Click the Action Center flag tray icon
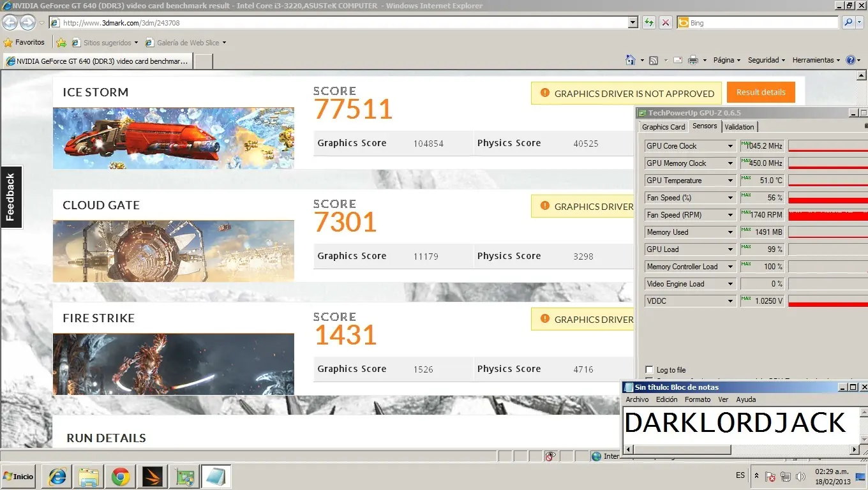 coord(770,477)
